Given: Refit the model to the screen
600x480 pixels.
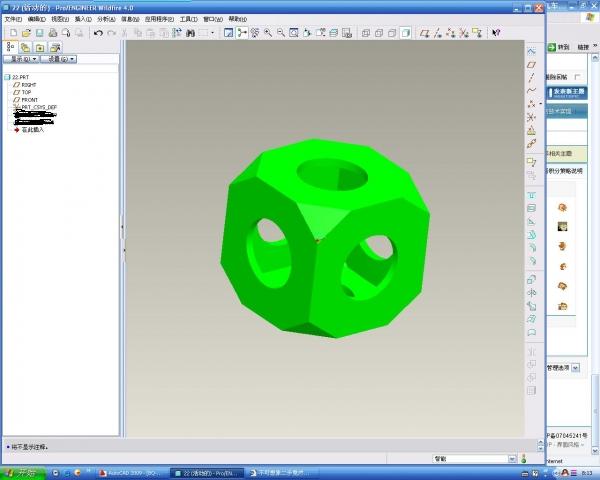Looking at the screenshot, I should 294,33.
